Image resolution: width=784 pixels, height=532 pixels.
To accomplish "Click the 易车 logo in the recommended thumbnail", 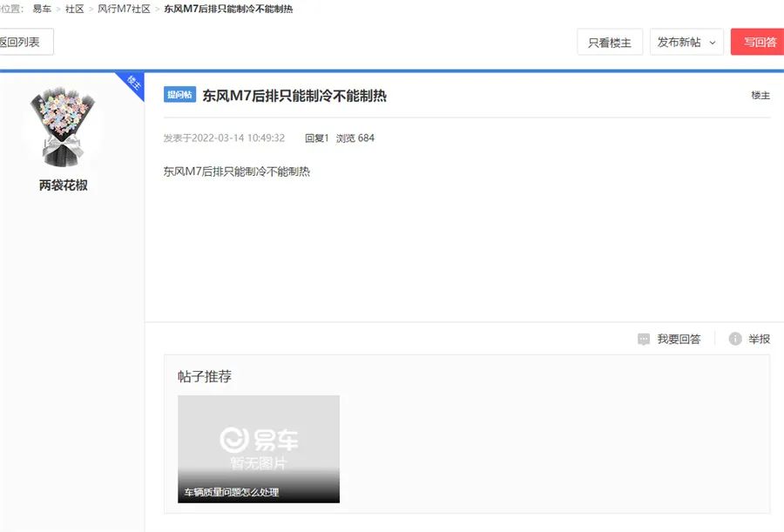I will (x=259, y=439).
